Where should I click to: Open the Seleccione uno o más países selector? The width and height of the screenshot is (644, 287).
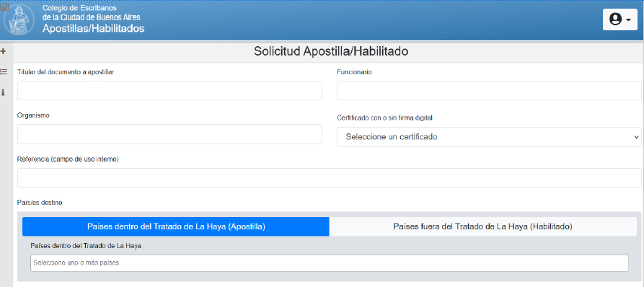(330, 263)
